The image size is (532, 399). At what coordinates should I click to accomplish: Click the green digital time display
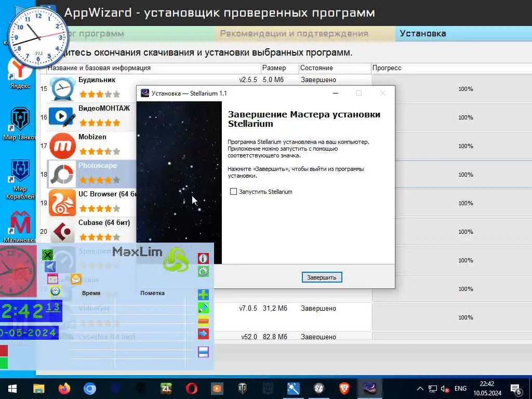click(31, 311)
